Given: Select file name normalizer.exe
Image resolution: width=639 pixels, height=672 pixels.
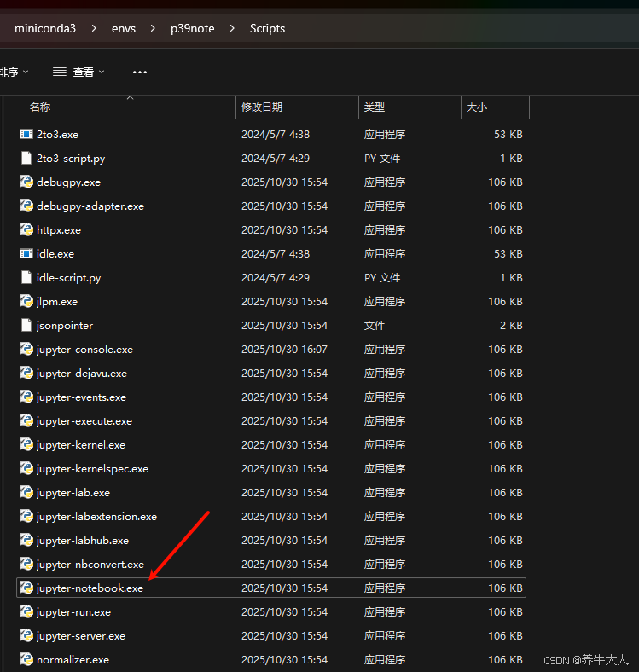Looking at the screenshot, I should click(73, 660).
